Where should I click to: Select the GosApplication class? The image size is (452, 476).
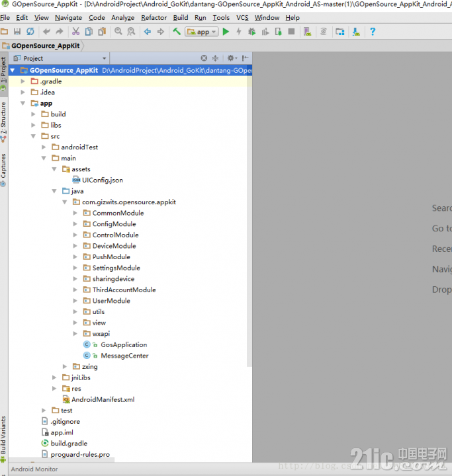point(115,345)
